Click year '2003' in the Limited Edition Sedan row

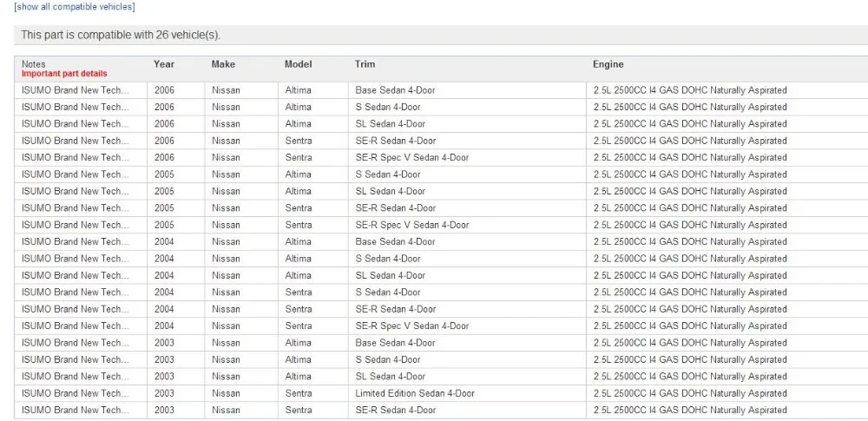click(x=164, y=393)
